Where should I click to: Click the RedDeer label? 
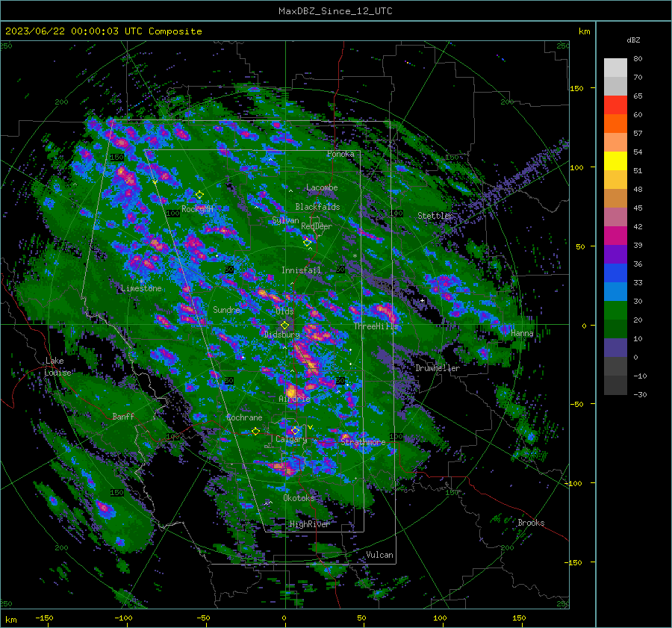coord(317,226)
